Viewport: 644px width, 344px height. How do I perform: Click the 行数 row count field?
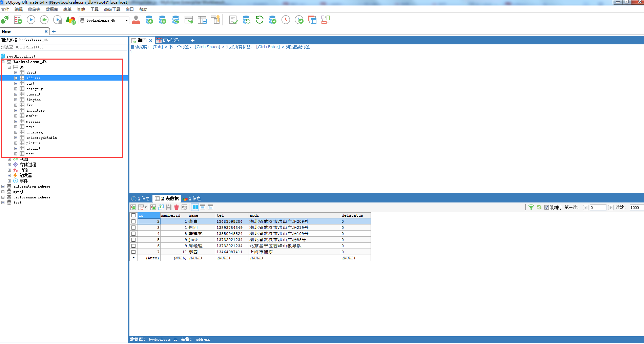[636, 208]
